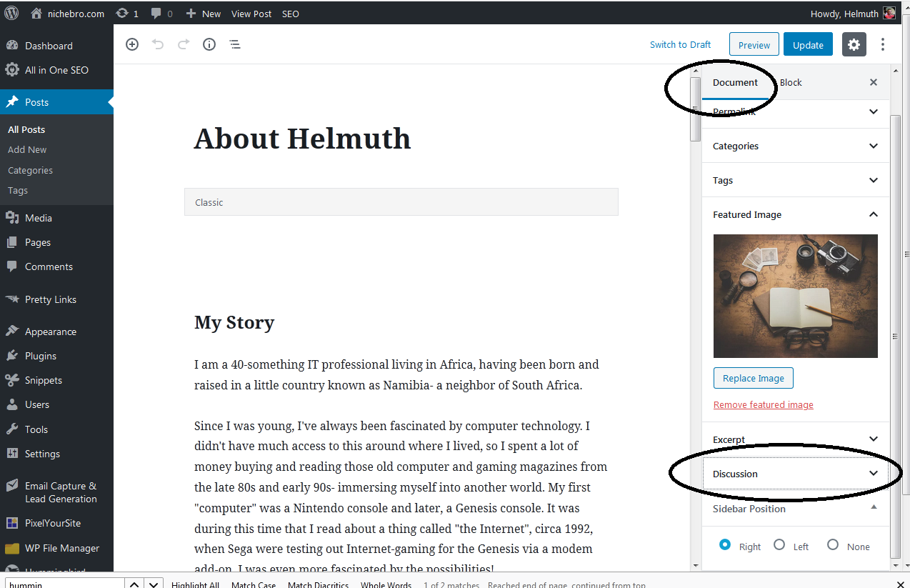The height and width of the screenshot is (588, 910).
Task: Expand the Excerpt panel chevron
Action: (874, 439)
